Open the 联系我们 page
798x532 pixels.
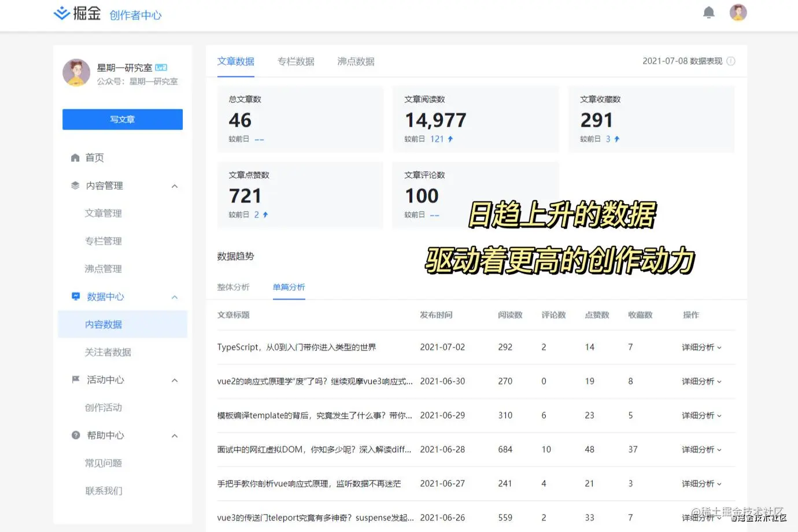[104, 490]
